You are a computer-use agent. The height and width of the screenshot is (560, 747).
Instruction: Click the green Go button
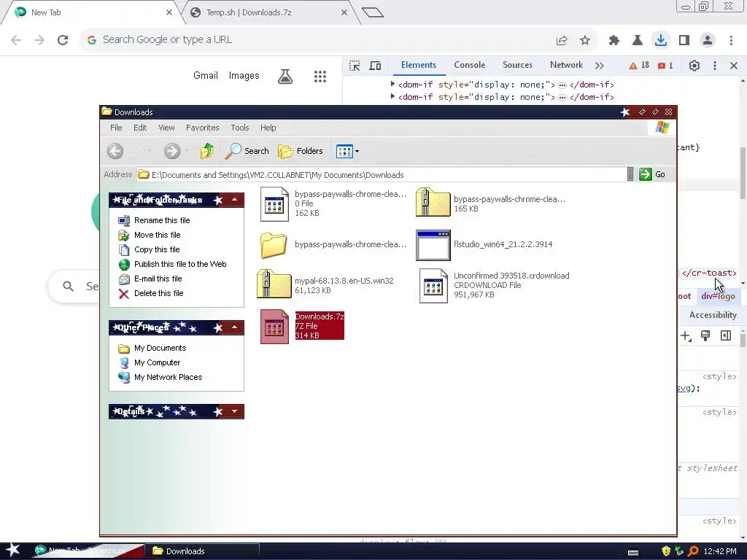(652, 174)
